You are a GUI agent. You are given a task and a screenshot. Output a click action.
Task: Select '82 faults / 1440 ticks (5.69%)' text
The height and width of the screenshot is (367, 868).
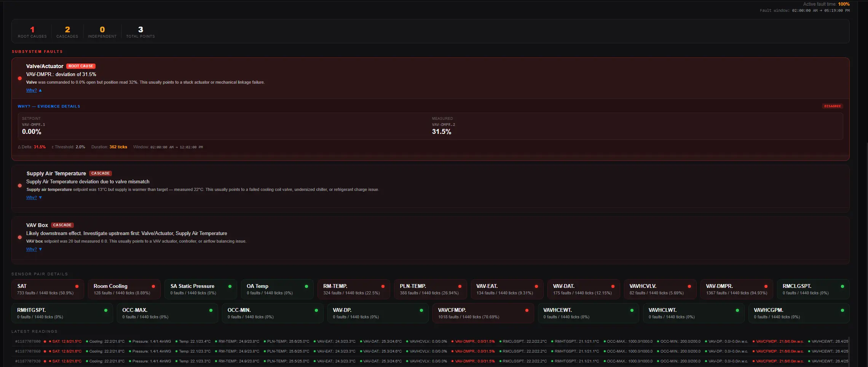[657, 293]
